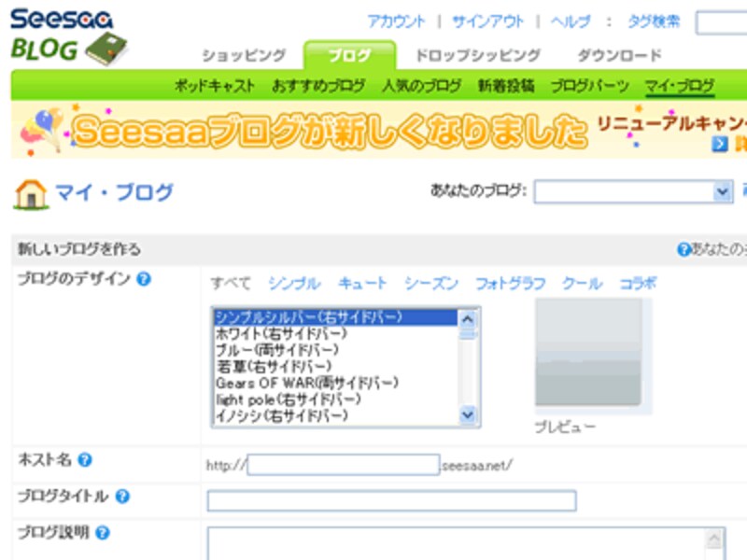
Task: Select 若草(右サイドバー) design
Action: [335, 366]
